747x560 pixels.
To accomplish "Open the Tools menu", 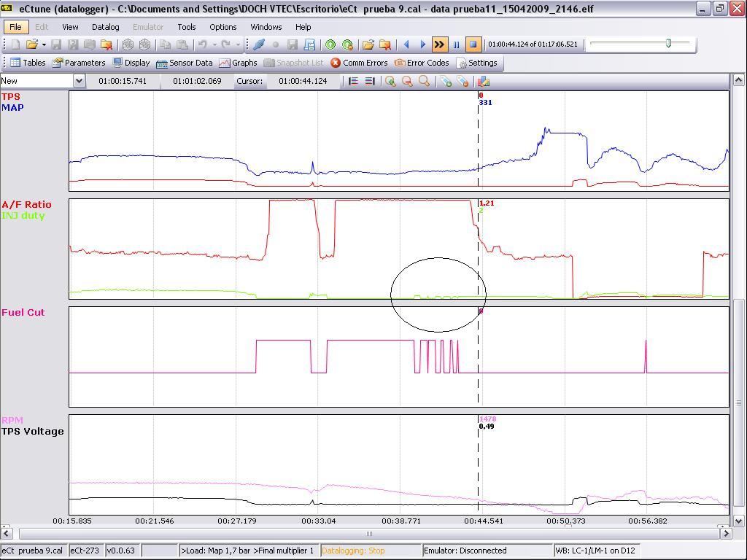I will [x=186, y=27].
